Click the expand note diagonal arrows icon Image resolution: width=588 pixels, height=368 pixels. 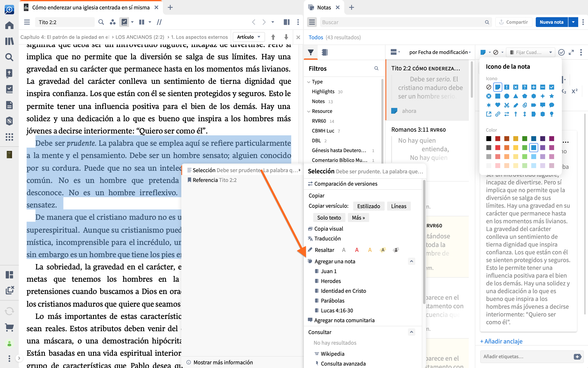pos(571,52)
